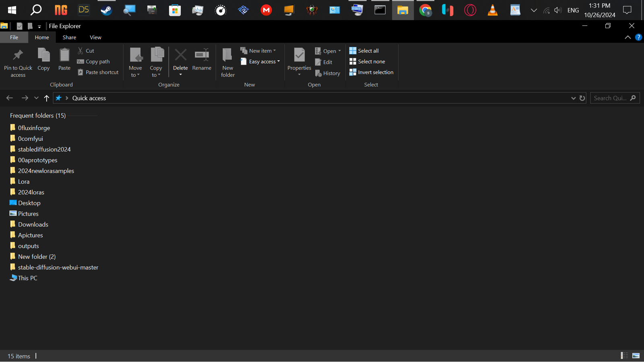
Task: Click Invert selection in Select group
Action: [371, 72]
